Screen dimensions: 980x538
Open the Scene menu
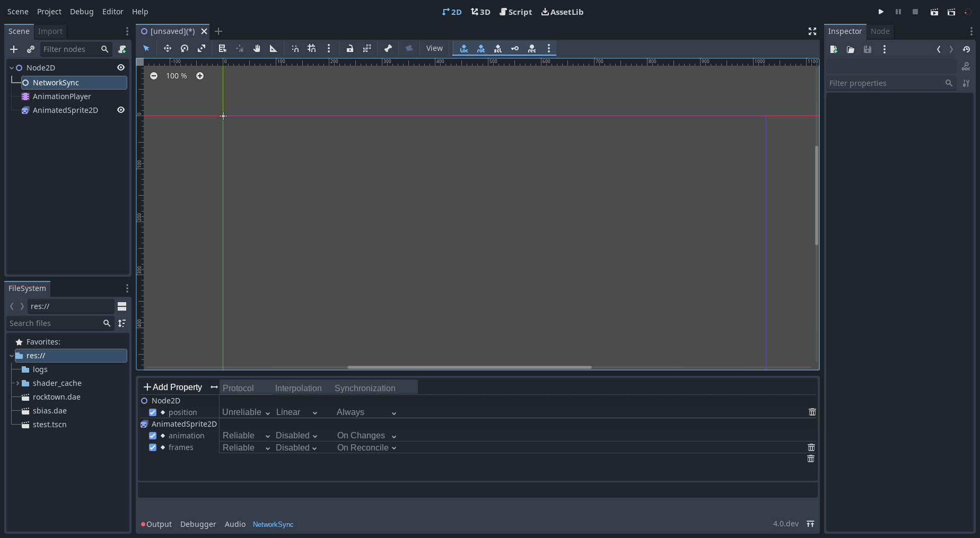pyautogui.click(x=17, y=11)
